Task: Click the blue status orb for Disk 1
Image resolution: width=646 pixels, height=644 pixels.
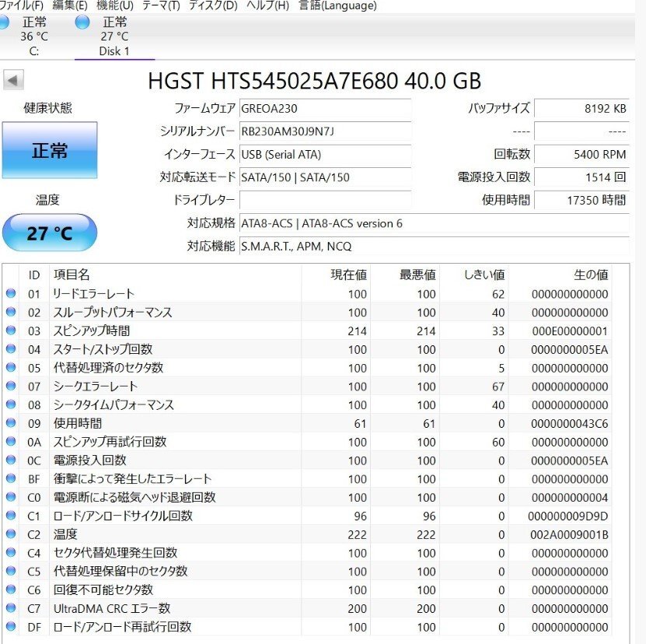Action: click(x=82, y=22)
